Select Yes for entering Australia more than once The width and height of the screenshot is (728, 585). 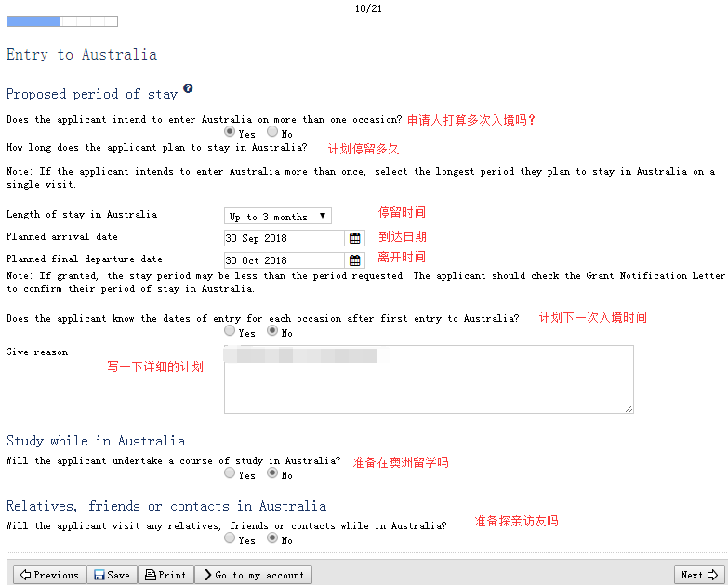(230, 133)
